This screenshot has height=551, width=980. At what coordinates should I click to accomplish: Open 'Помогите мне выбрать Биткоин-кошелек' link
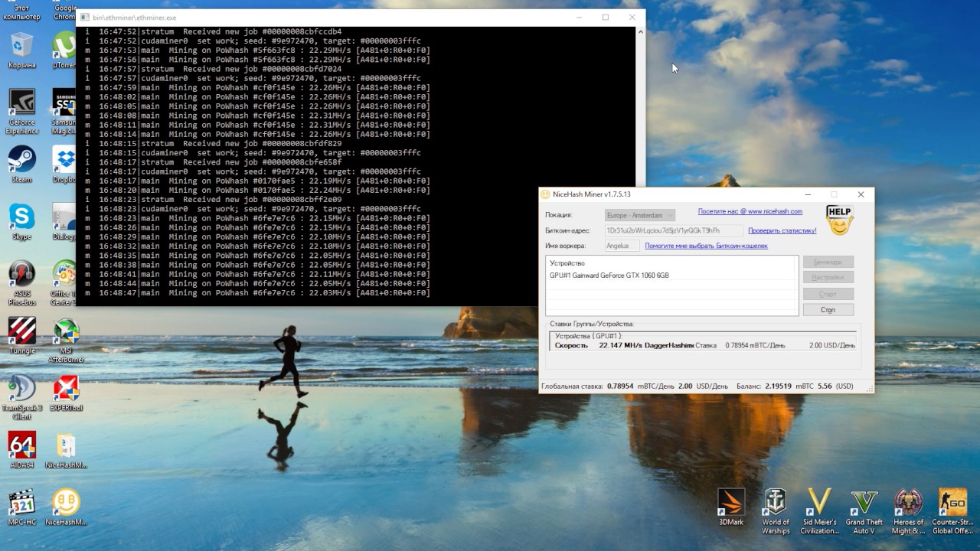(x=706, y=246)
